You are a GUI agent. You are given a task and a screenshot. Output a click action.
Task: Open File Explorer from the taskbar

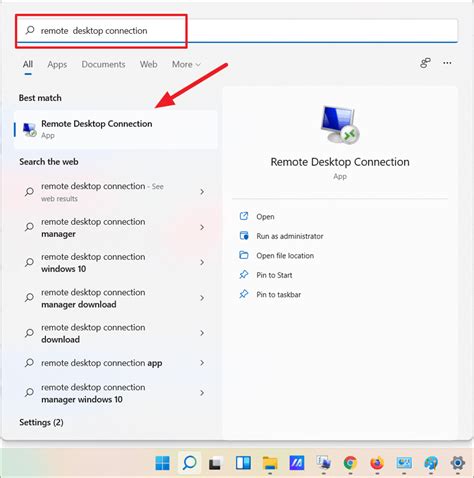270,463
